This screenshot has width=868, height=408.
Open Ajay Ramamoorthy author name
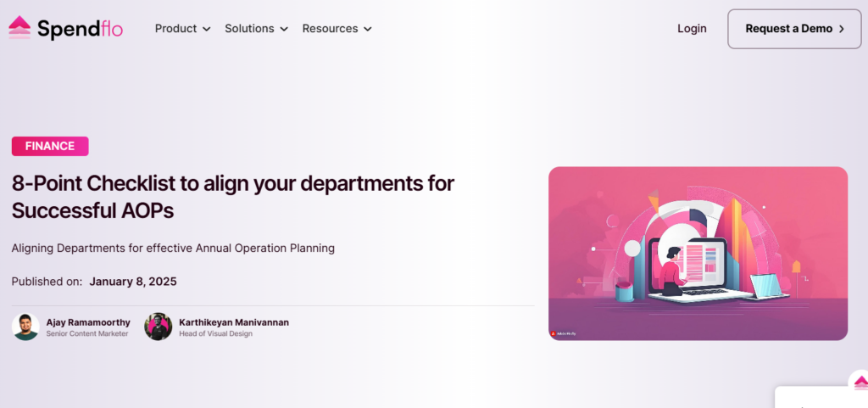pyautogui.click(x=88, y=322)
